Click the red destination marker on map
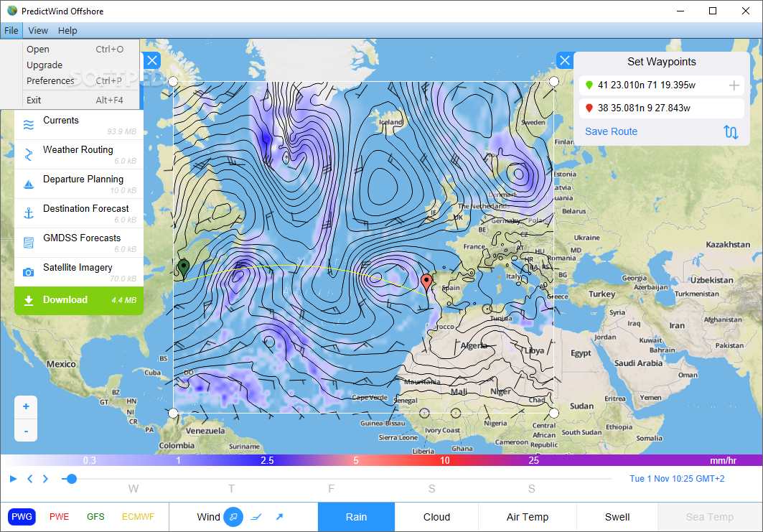 click(x=426, y=283)
